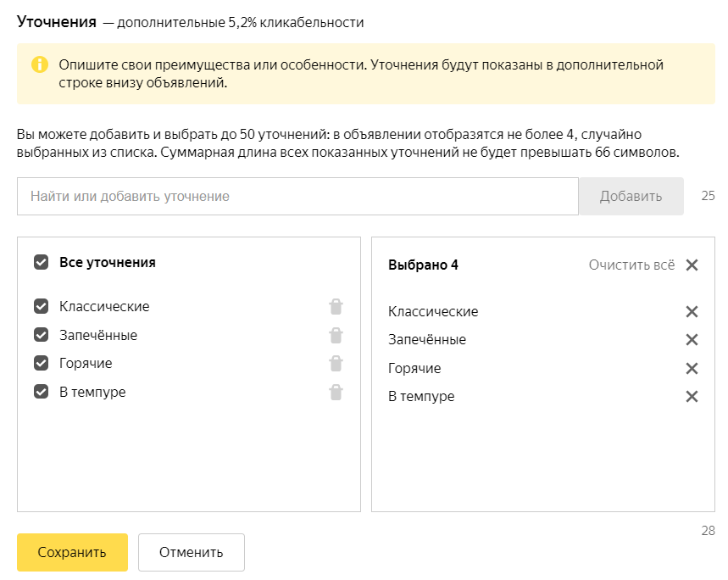Toggle the В темпуре checkbox
Screen dimensions: 728x580
pos(42,392)
